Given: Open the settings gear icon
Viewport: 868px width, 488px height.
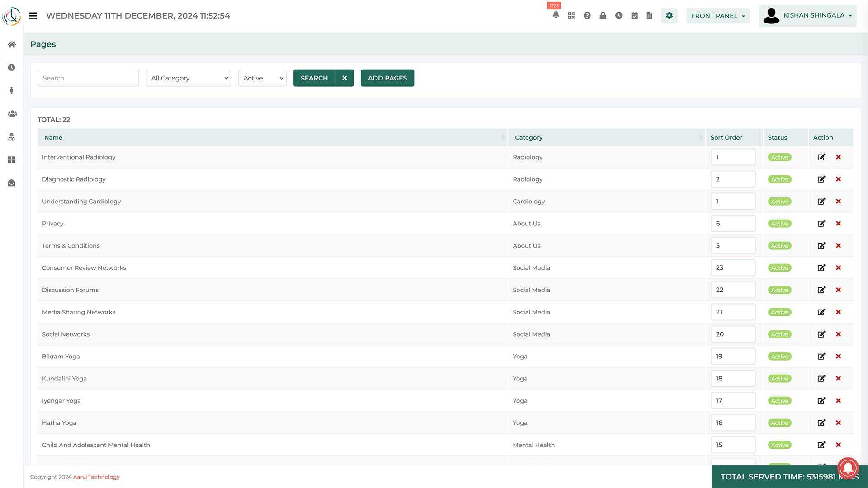Looking at the screenshot, I should tap(669, 15).
